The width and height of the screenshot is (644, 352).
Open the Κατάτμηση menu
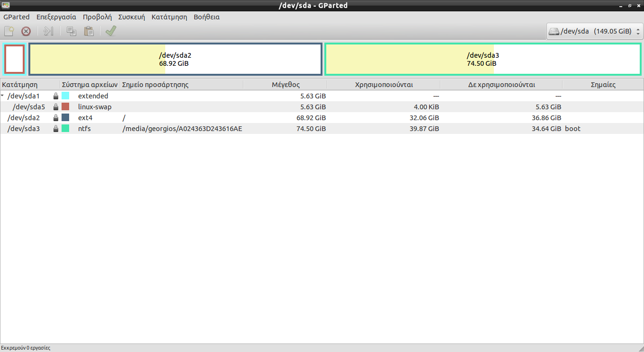[169, 17]
